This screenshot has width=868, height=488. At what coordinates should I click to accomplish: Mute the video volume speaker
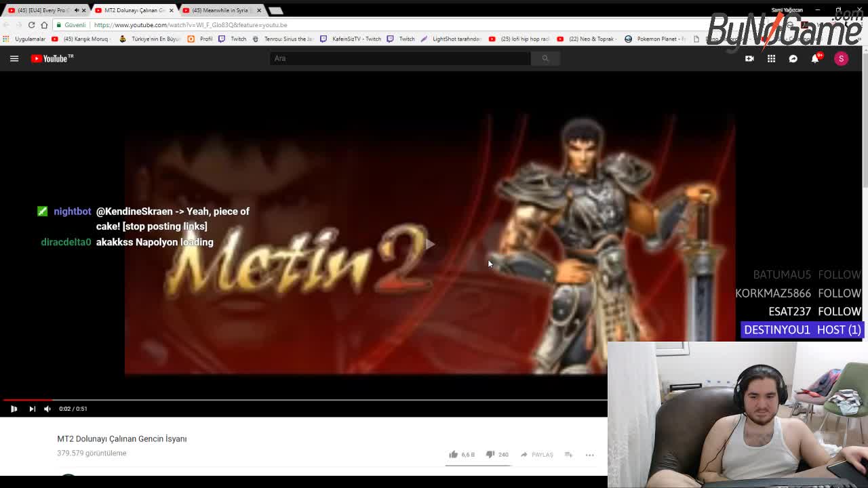[47, 409]
